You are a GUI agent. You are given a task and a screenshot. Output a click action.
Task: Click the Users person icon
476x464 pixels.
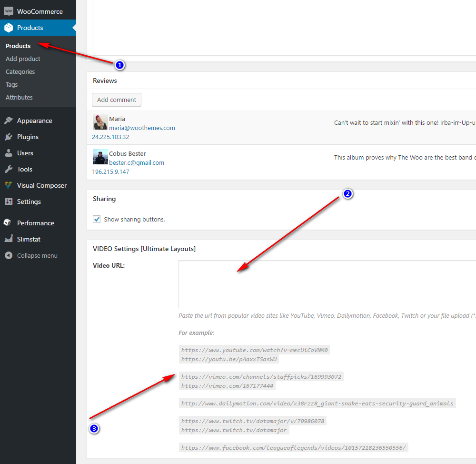(9, 153)
